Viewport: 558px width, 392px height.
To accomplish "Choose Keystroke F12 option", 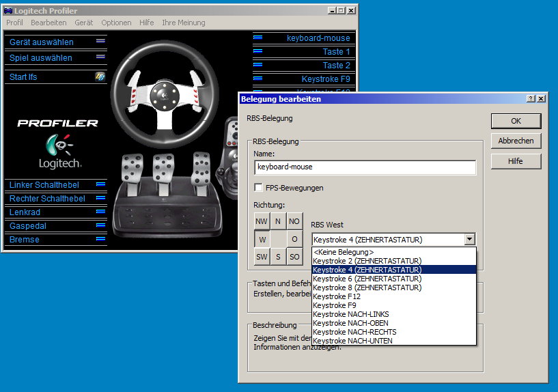I will pos(394,296).
